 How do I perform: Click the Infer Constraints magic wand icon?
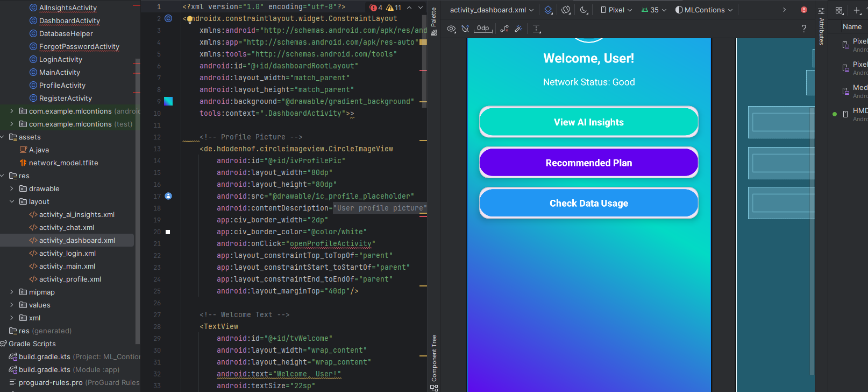tap(518, 29)
